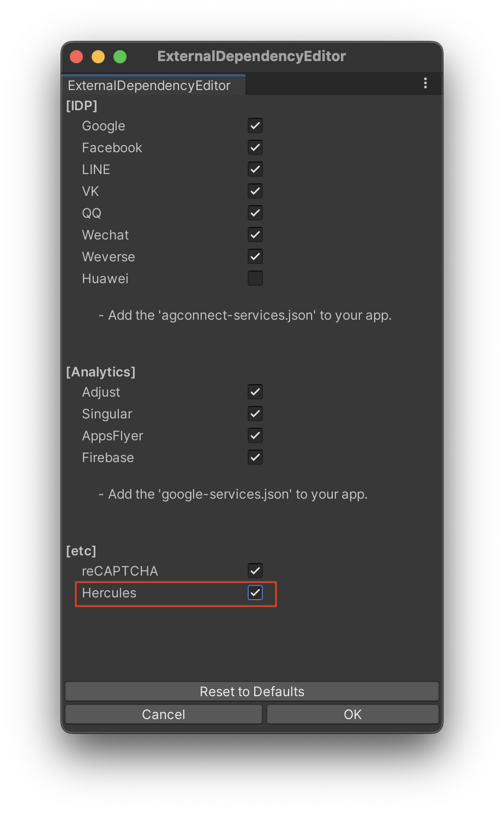
Task: Open the three-dot panel options menu
Action: point(425,83)
